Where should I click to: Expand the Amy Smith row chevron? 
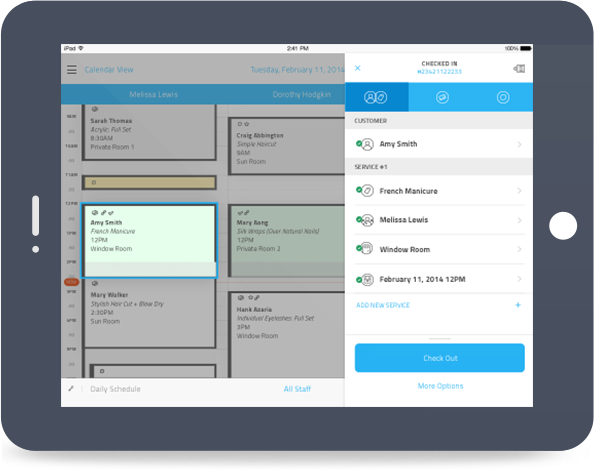tap(519, 144)
